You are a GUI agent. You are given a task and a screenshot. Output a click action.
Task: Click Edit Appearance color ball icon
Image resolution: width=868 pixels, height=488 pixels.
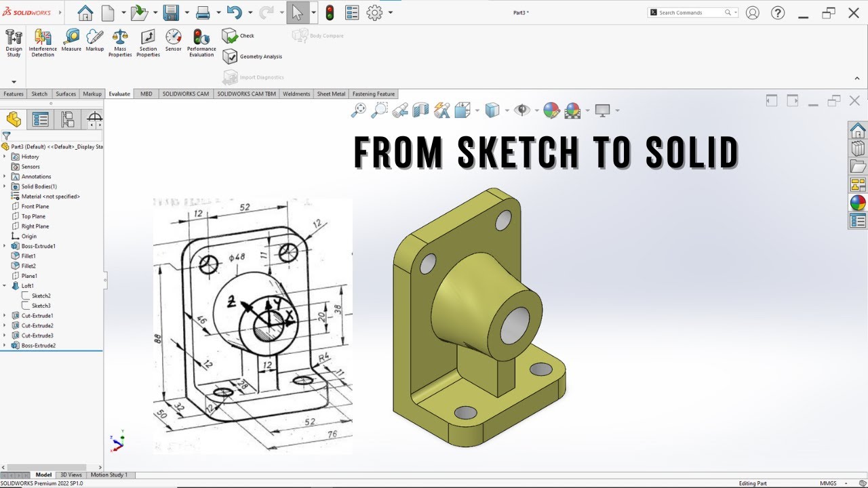click(x=551, y=110)
